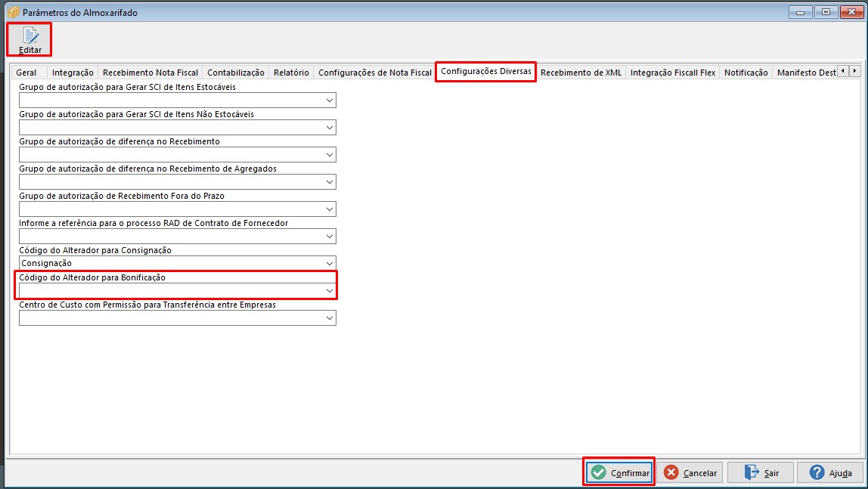868x489 pixels.
Task: Open Ajuda help button
Action: tap(830, 472)
